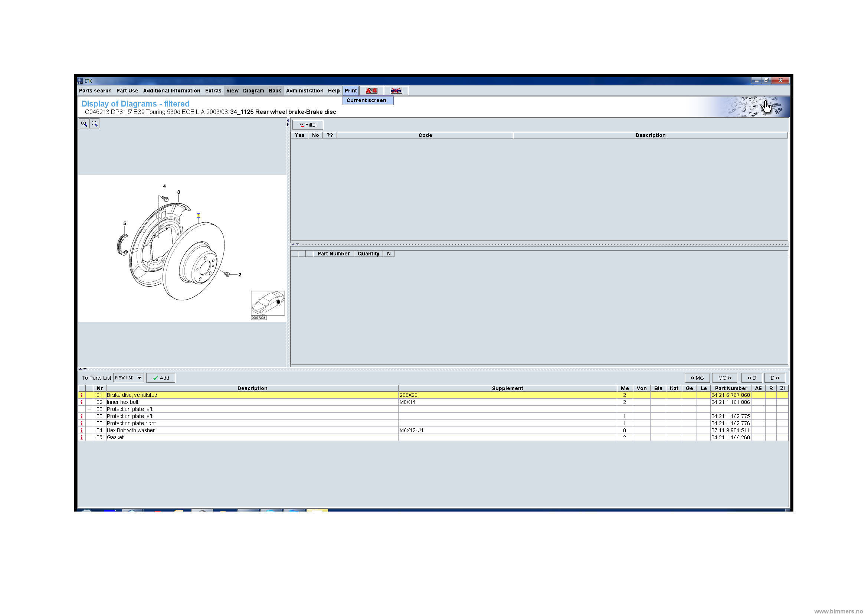This screenshot has height=614, width=868.
Task: Go to previous diagram «D
Action: 751,378
